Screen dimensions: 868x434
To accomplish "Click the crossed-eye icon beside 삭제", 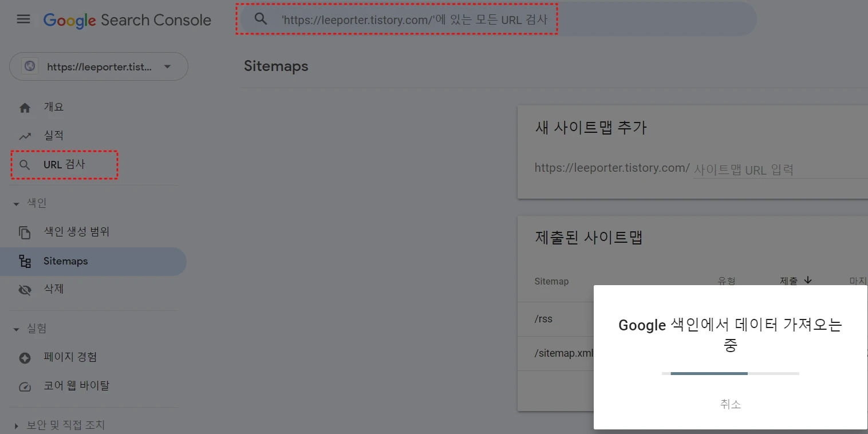I will coord(25,290).
